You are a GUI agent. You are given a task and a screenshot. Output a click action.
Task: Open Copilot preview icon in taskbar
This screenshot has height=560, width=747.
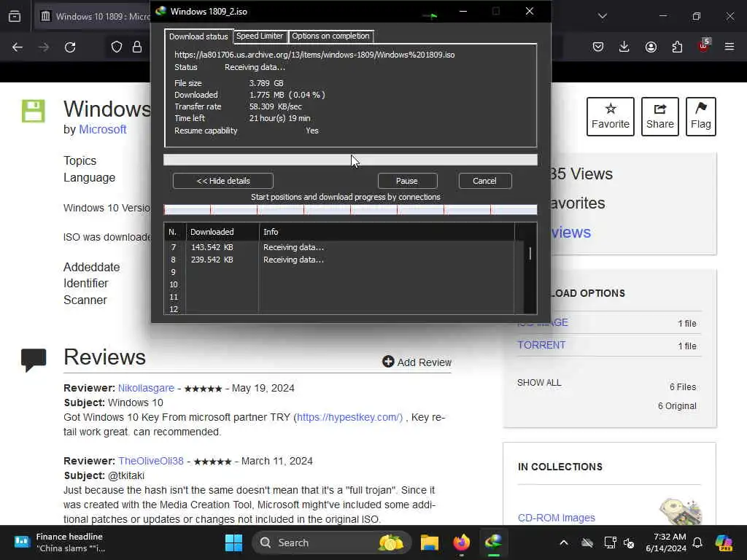(x=724, y=542)
